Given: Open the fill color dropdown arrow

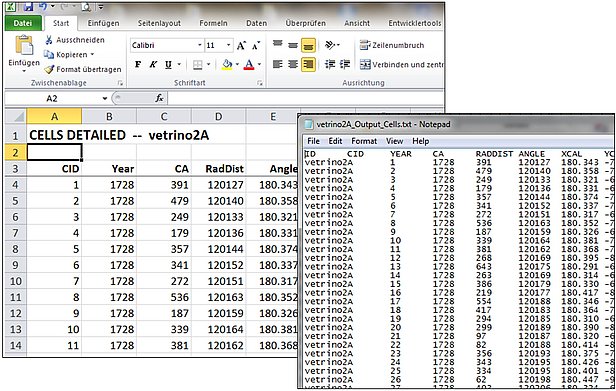Looking at the screenshot, I should pyautogui.click(x=238, y=64).
